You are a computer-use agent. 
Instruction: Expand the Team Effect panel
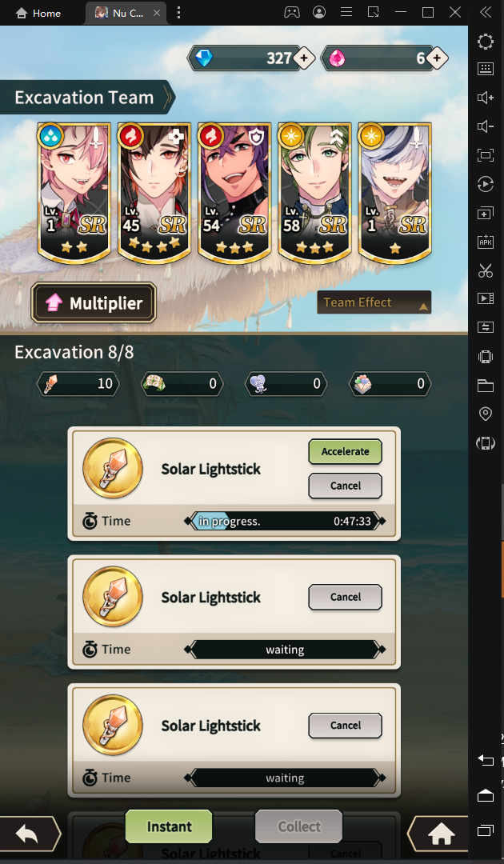[374, 302]
